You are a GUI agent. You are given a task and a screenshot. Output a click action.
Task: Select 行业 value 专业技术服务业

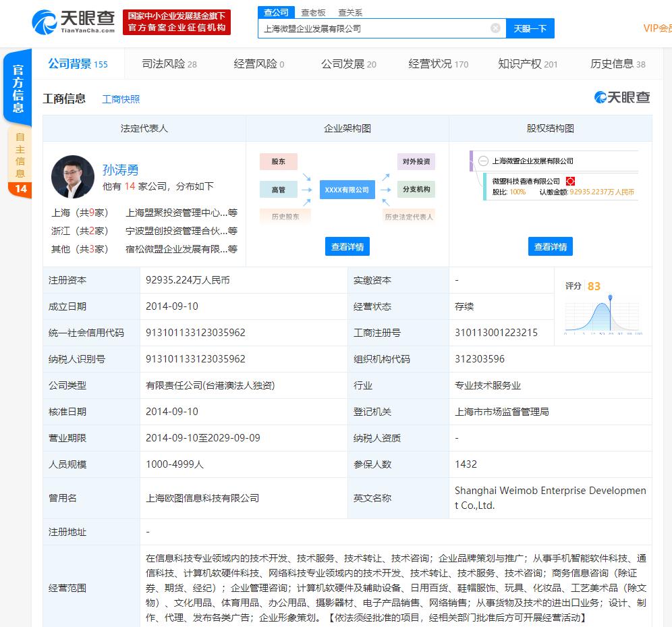pos(488,385)
